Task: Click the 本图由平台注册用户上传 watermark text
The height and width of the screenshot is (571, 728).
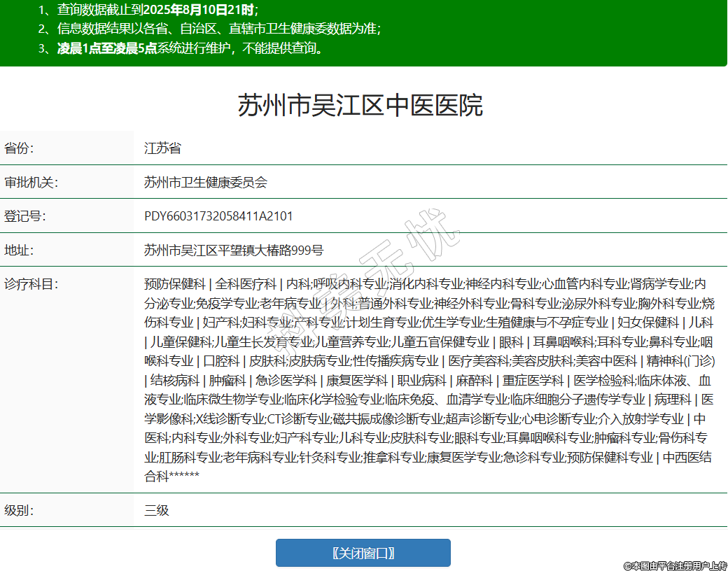Action: (675, 565)
